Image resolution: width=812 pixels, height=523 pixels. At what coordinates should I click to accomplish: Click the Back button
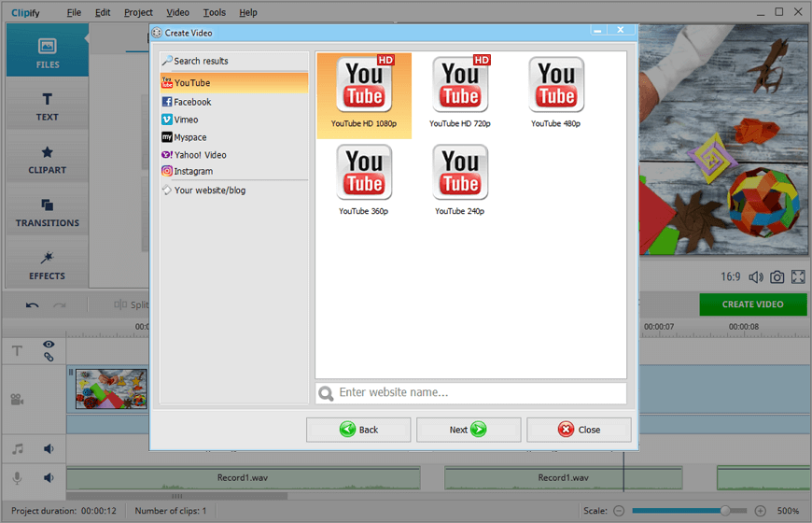pos(358,430)
